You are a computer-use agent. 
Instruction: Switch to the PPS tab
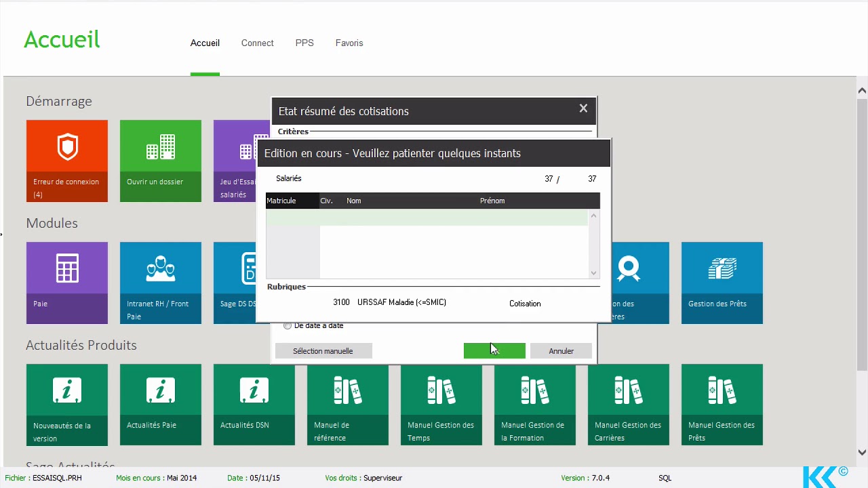click(x=304, y=43)
